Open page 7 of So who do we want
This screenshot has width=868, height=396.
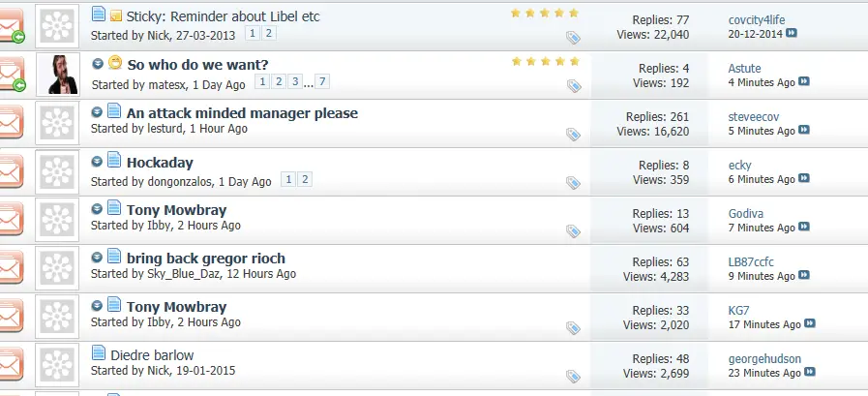point(321,82)
